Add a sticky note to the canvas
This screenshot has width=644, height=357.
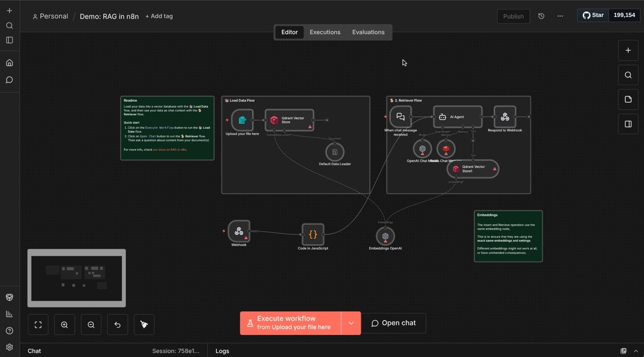[628, 100]
